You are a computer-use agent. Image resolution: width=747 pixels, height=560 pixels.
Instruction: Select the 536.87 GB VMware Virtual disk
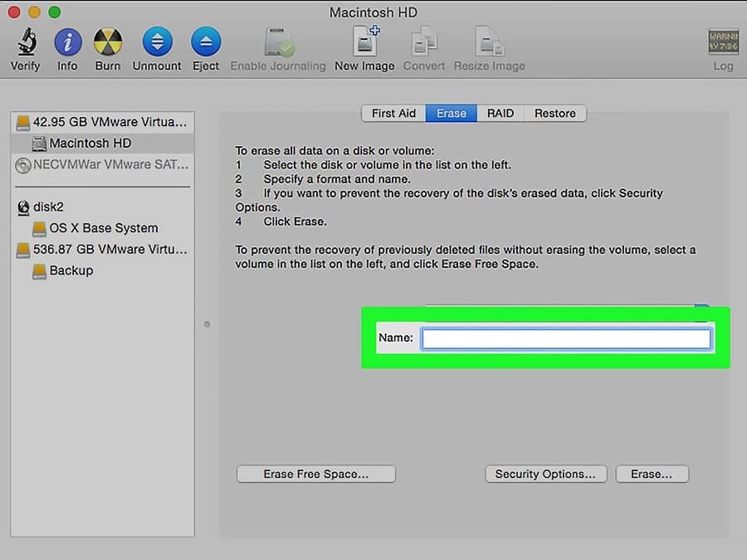pos(102,250)
